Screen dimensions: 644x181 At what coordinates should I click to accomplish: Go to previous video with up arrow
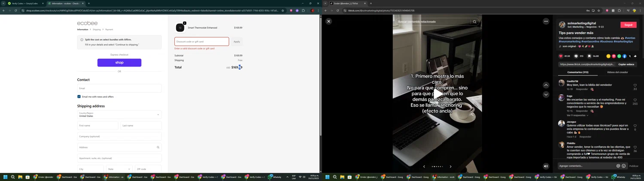pos(546,85)
